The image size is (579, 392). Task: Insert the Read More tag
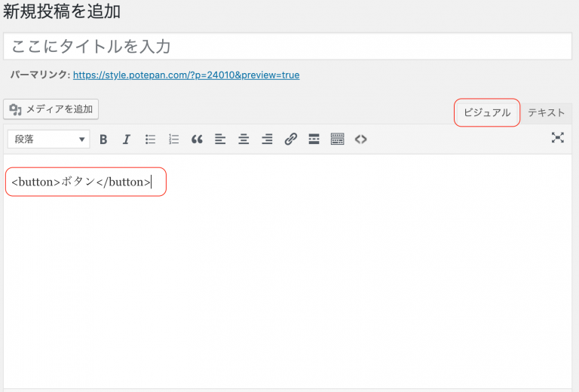tap(314, 139)
